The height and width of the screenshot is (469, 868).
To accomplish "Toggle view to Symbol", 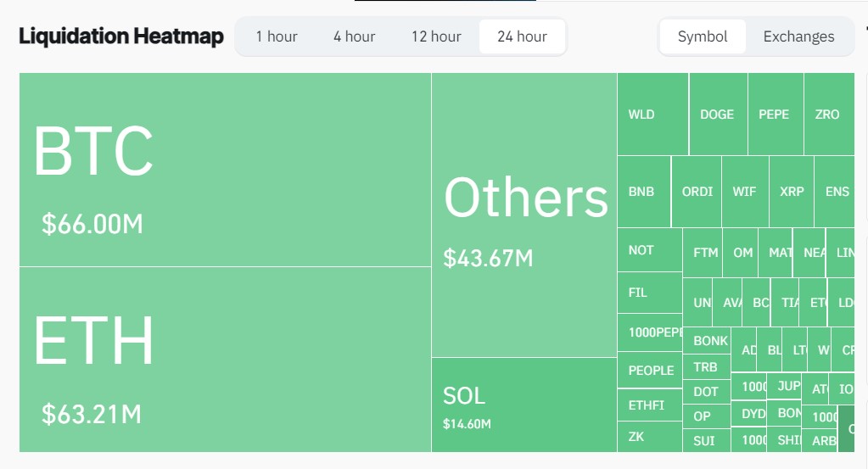I will [x=703, y=36].
